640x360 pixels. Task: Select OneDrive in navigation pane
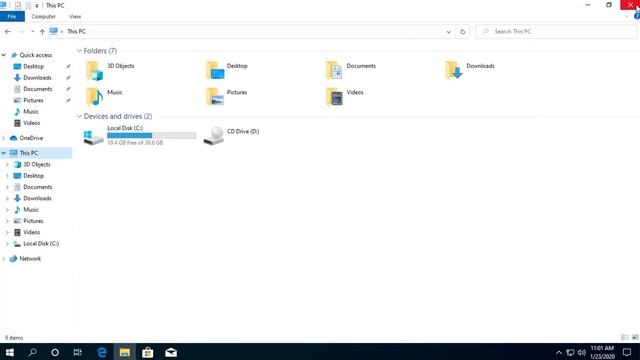click(x=31, y=138)
